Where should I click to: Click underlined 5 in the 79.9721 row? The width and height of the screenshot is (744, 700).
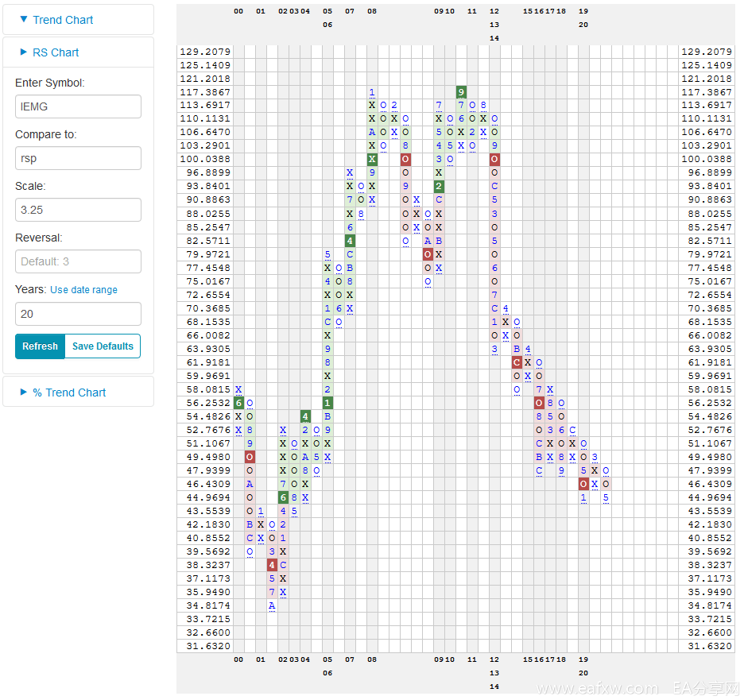327,254
